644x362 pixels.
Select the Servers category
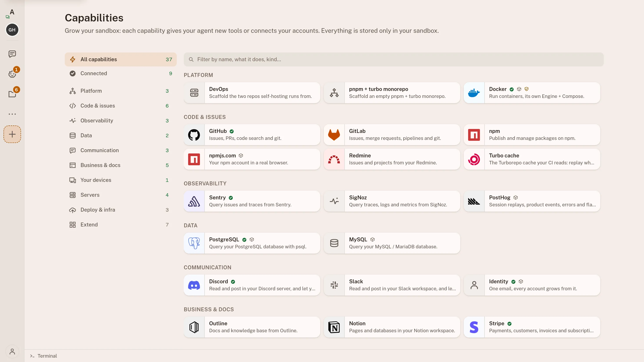tap(121, 195)
